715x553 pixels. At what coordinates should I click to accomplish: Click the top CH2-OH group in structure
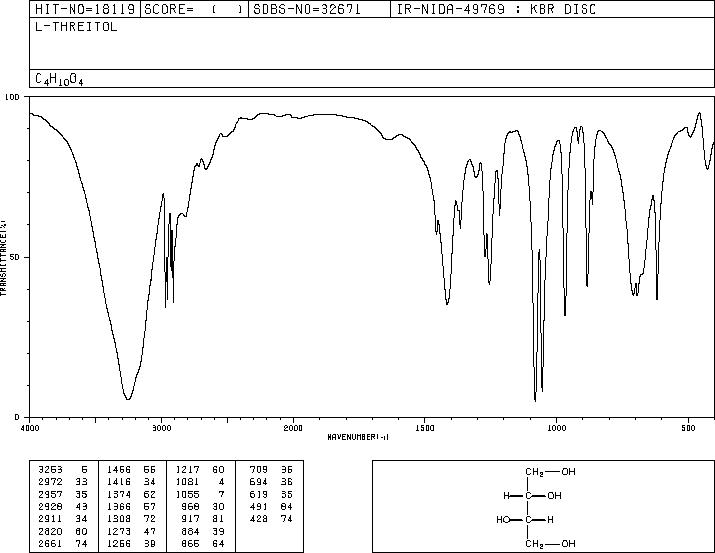[550, 472]
